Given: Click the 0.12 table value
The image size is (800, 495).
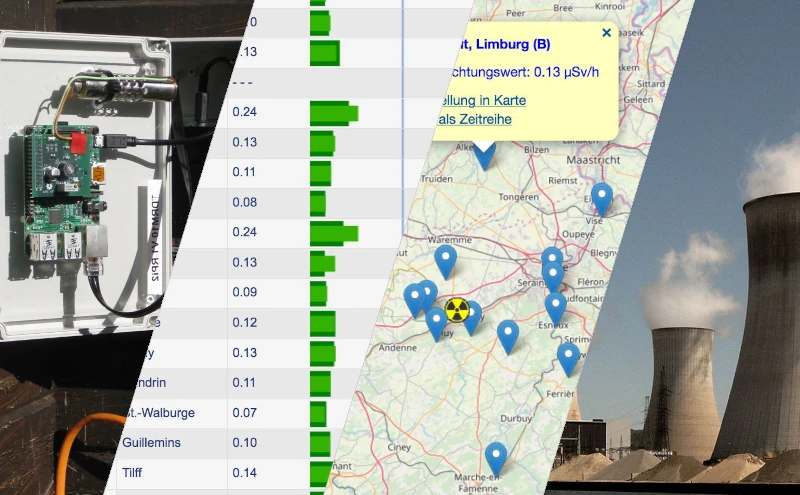Looking at the screenshot, I should [x=244, y=323].
